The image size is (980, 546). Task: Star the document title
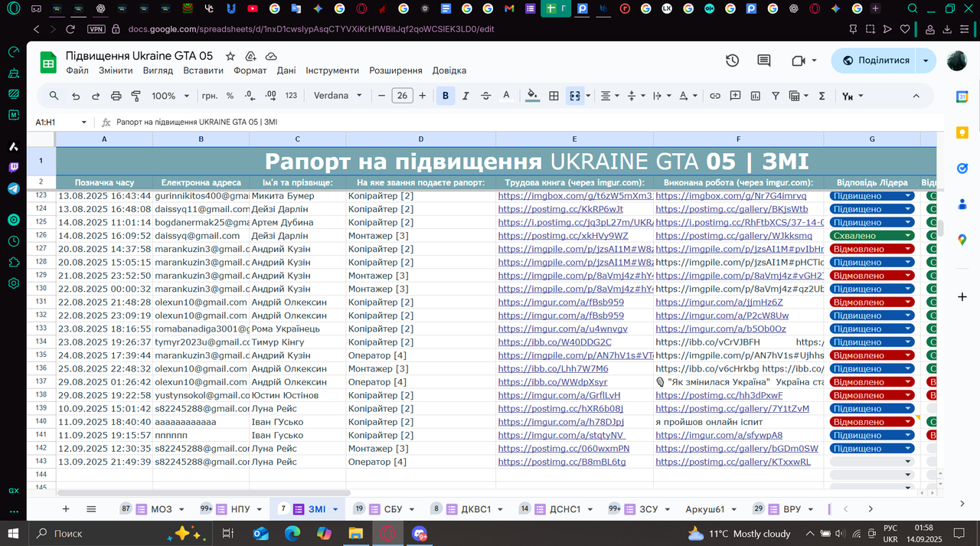click(230, 57)
